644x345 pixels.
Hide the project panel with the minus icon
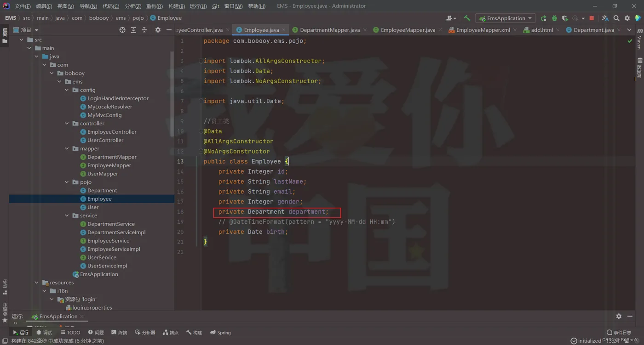(169, 30)
